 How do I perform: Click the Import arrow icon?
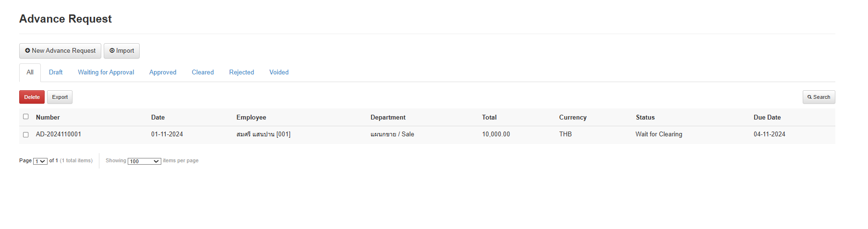[112, 51]
